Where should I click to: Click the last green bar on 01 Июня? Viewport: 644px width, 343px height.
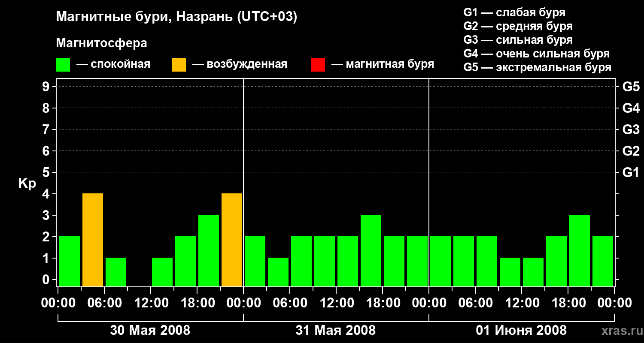[x=603, y=262]
